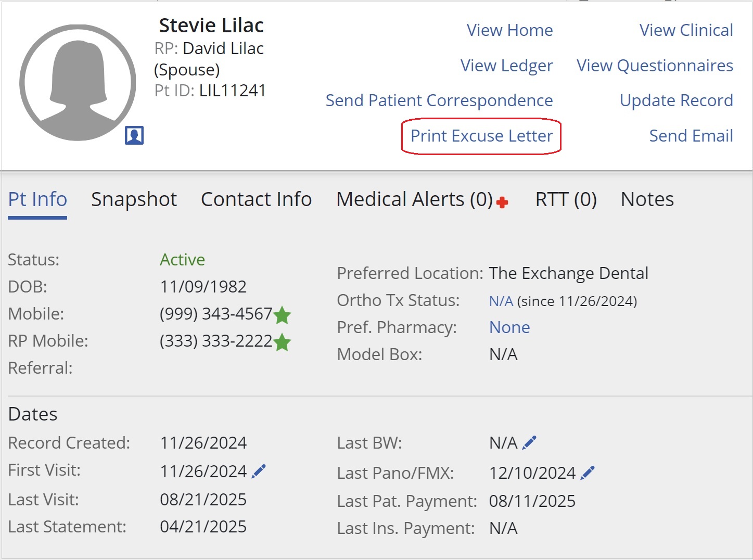Image resolution: width=753 pixels, height=560 pixels.
Task: Click Update Record link
Action: (x=676, y=100)
